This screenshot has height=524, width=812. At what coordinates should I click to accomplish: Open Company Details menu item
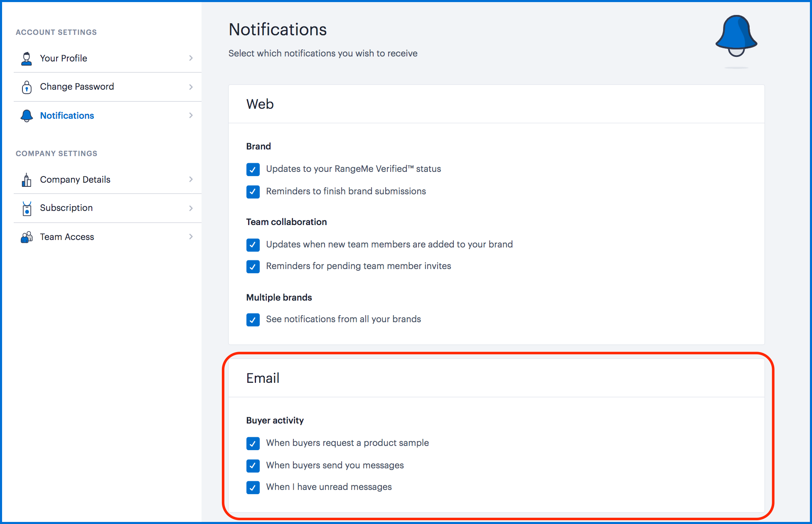point(75,180)
